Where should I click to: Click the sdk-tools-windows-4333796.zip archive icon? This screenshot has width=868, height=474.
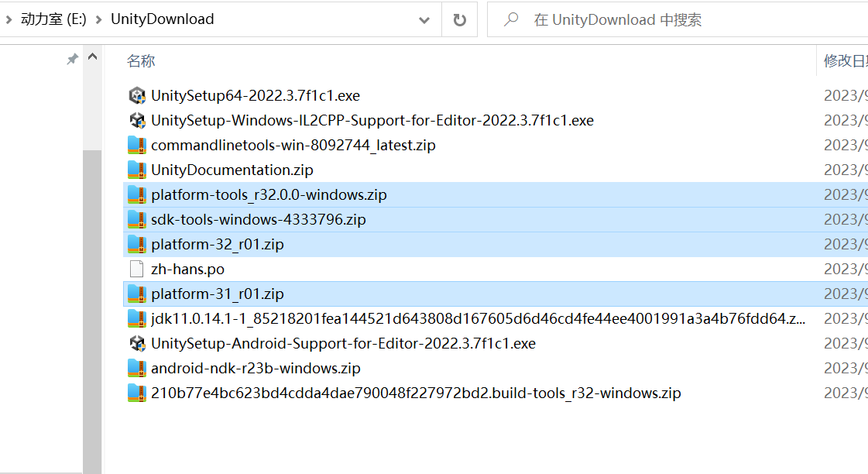[x=137, y=220]
